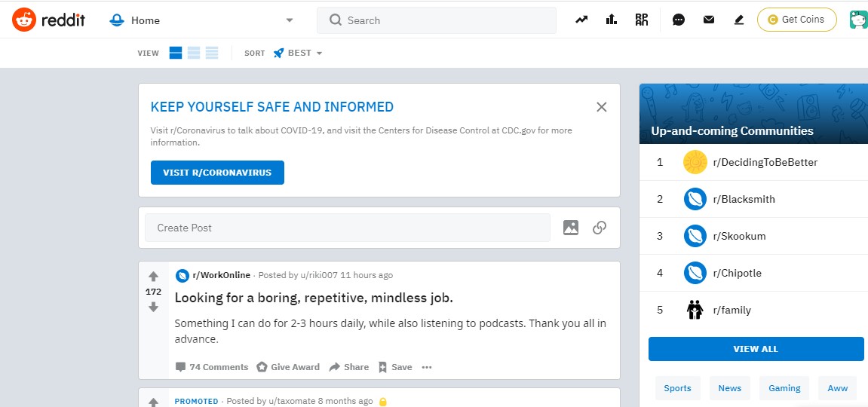
Task: Open r/Blacksmith community
Action: coord(744,199)
